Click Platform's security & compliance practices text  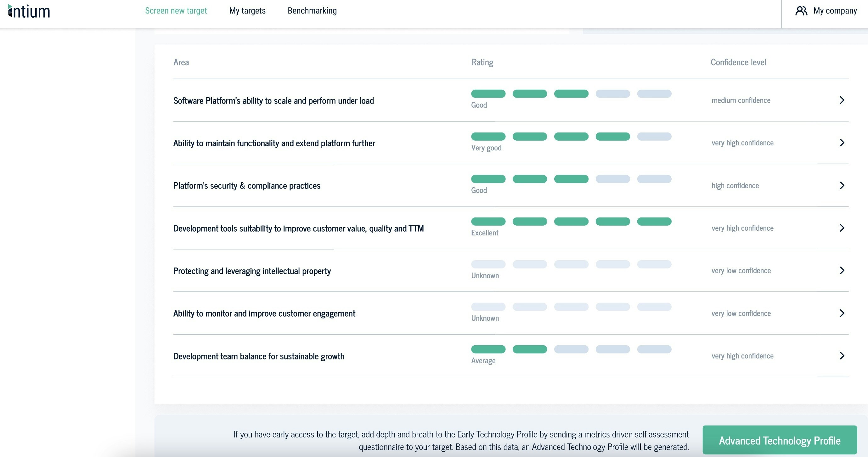(x=247, y=186)
